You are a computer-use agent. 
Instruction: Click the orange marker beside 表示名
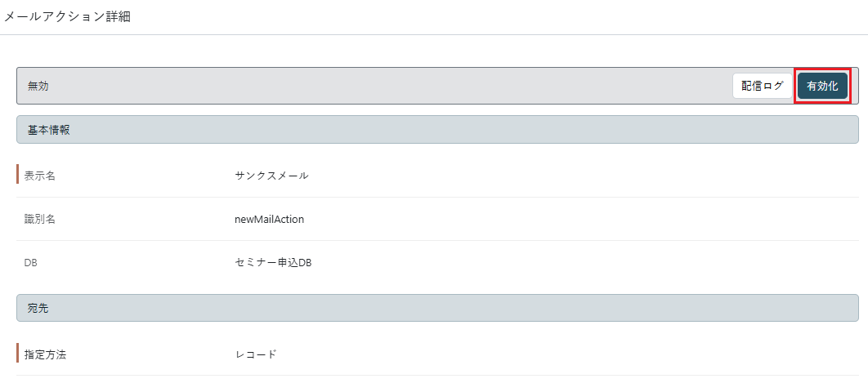[18, 174]
